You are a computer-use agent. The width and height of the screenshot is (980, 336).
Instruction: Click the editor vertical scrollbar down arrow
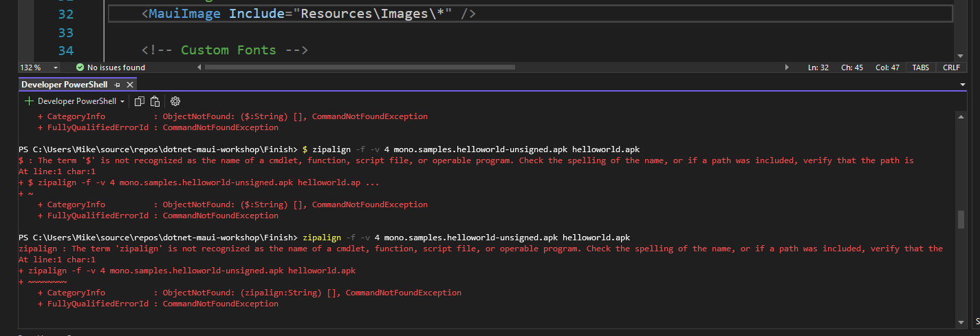[960, 56]
